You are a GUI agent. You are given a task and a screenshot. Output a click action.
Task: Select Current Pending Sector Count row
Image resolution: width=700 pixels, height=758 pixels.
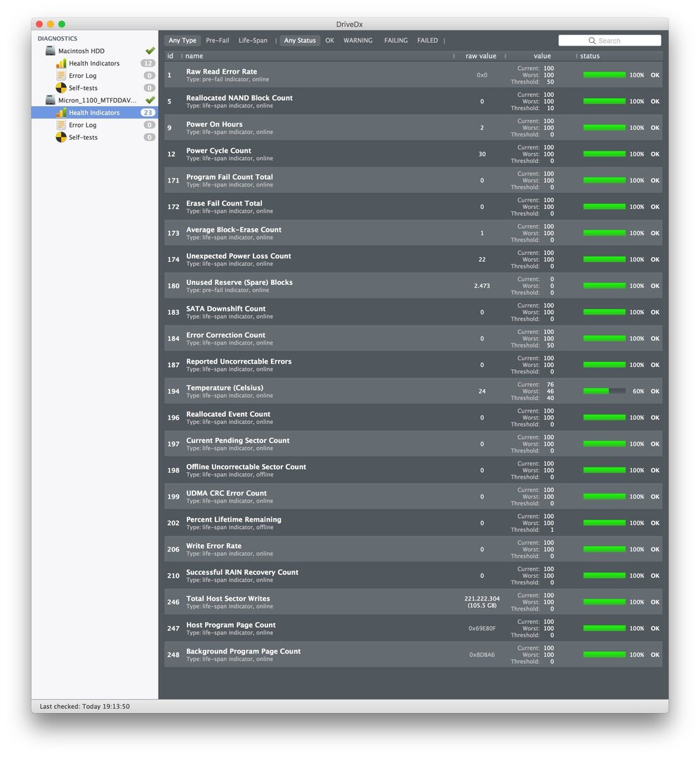(413, 444)
